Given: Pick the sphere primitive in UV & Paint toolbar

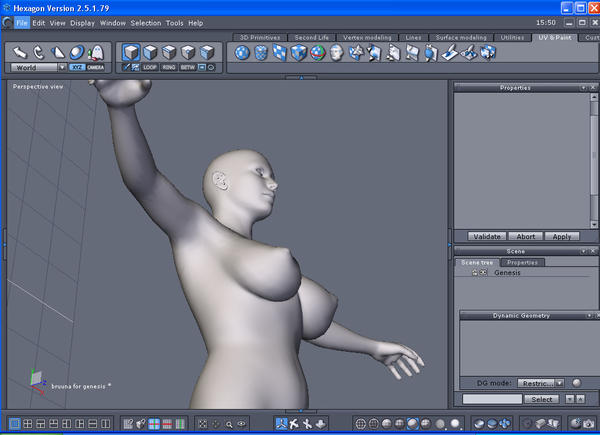Looking at the screenshot, I should click(242, 52).
